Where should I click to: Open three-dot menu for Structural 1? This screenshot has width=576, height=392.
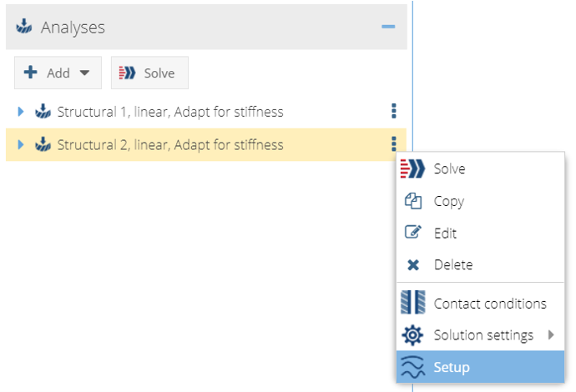[x=394, y=112]
